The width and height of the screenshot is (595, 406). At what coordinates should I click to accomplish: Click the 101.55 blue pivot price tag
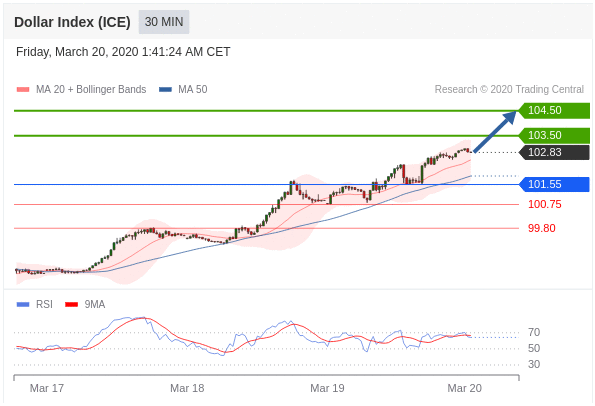coord(554,184)
